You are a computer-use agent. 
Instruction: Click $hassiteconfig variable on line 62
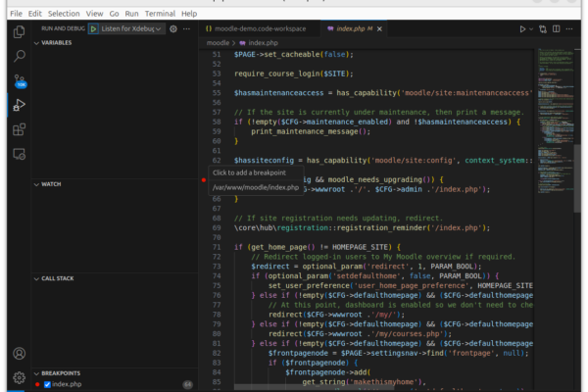264,161
